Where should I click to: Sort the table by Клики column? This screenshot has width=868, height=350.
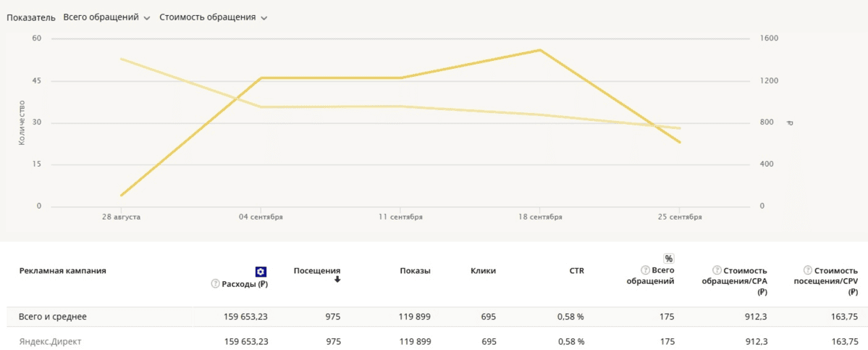tap(484, 271)
